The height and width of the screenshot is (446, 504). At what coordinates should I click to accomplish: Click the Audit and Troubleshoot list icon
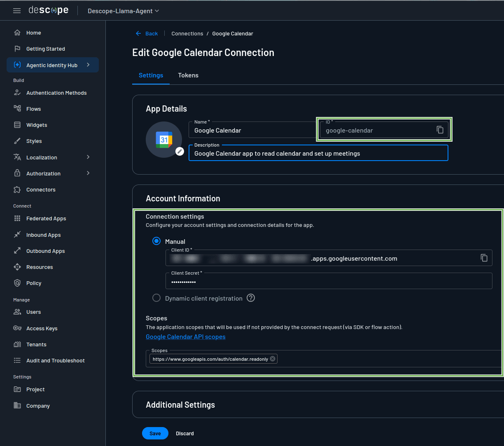point(17,360)
